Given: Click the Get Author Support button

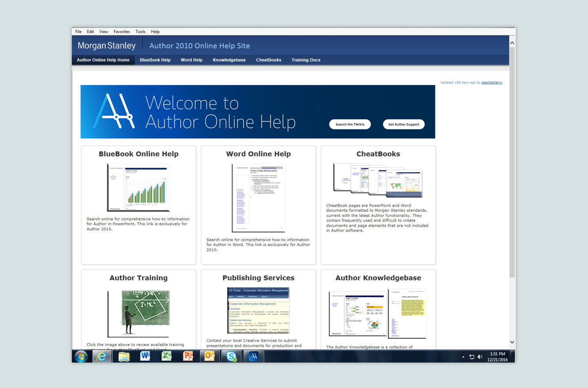Looking at the screenshot, I should (x=404, y=124).
